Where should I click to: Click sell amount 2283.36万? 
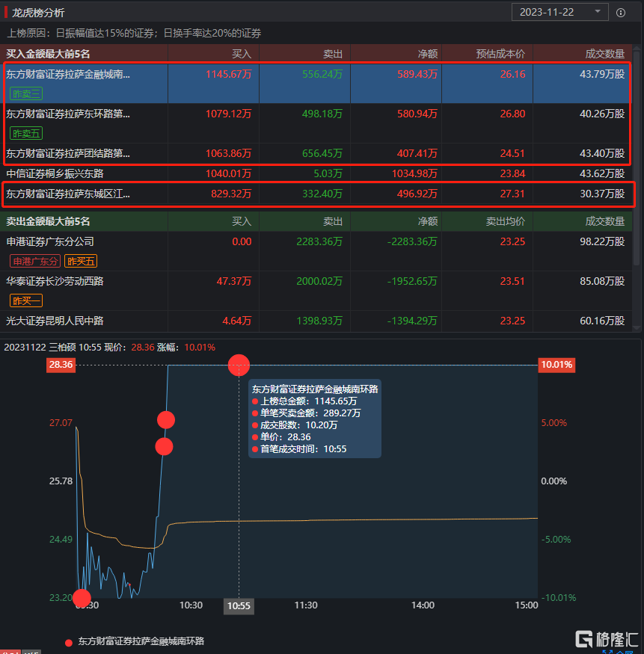[x=319, y=241]
